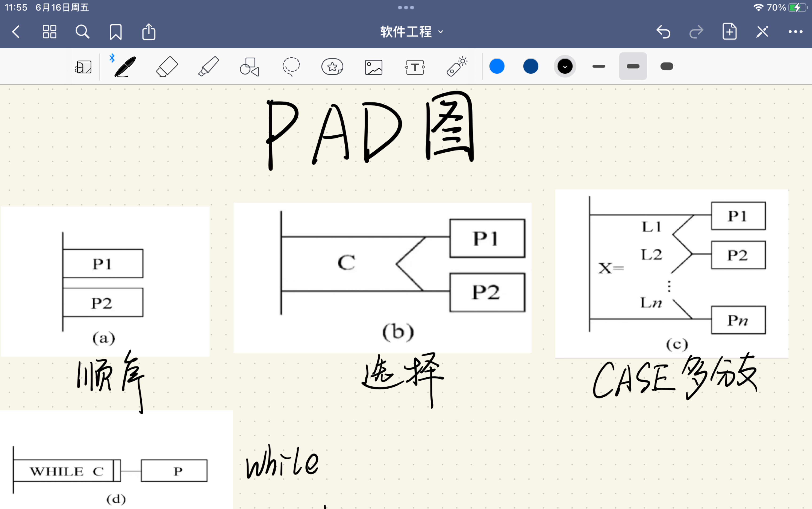Select the Text box tool

click(415, 67)
